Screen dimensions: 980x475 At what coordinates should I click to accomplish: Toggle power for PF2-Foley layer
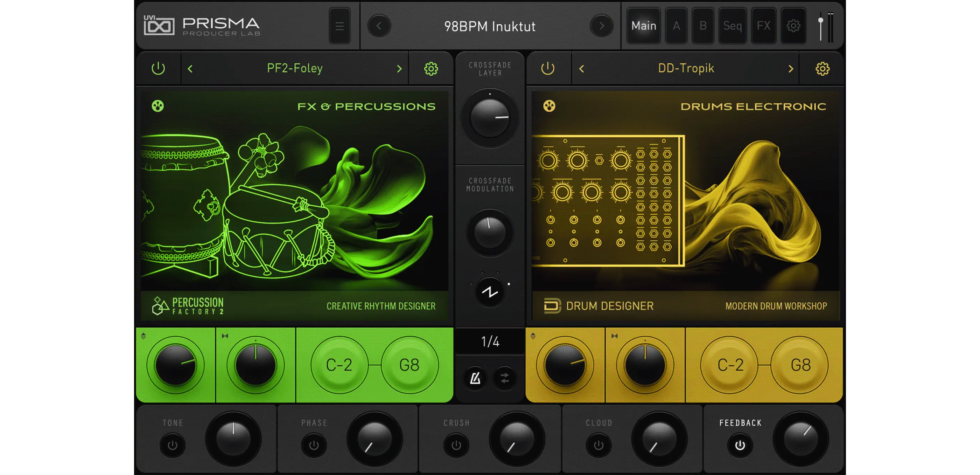(x=158, y=69)
